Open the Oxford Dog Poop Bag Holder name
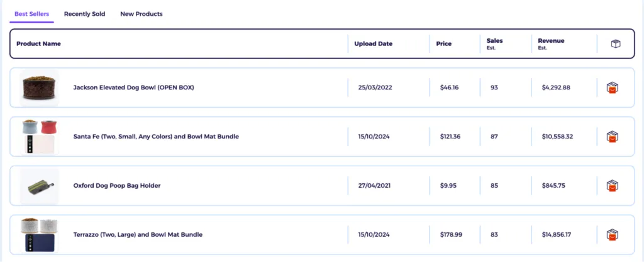This screenshot has width=644, height=262. point(117,186)
